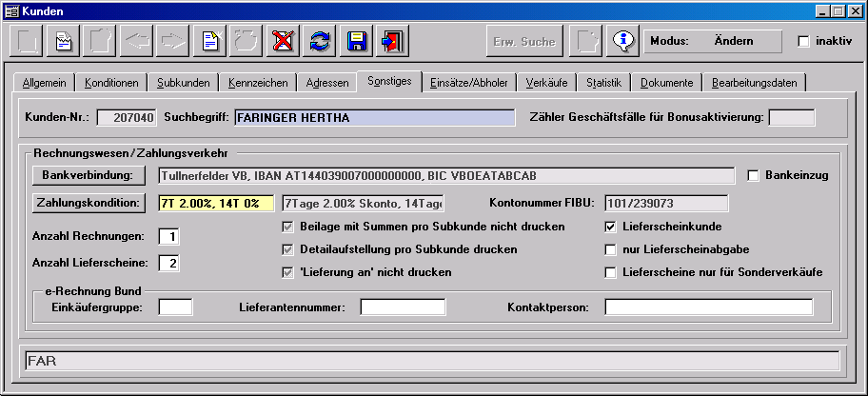868x396 pixels.
Task: Check nur Lieferscheinabgabe option
Action: (x=611, y=249)
